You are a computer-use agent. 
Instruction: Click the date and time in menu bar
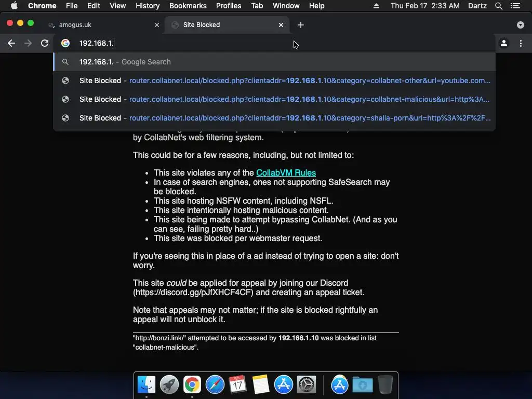click(x=425, y=6)
